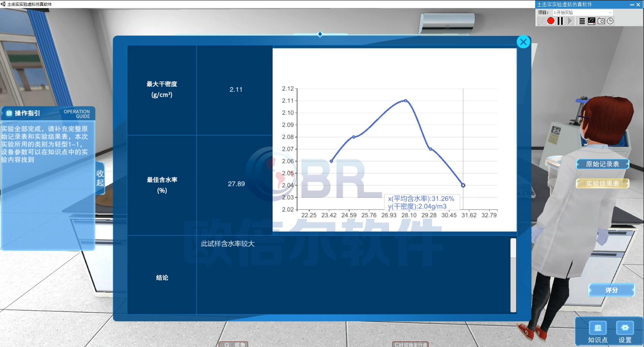Open the 知识点 knowledge points icon
Viewport: 644px width, 347px height.
(598, 331)
